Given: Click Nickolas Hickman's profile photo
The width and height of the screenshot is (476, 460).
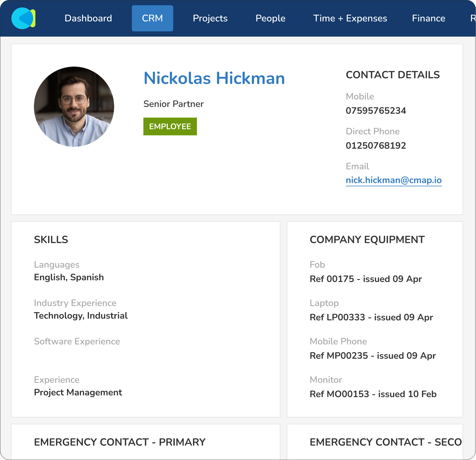Looking at the screenshot, I should pyautogui.click(x=74, y=107).
